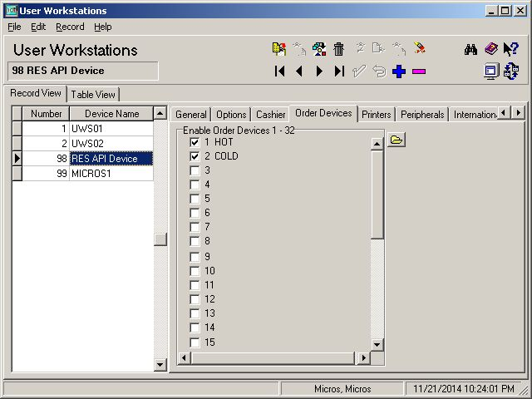532x399 pixels.
Task: Open the purple help book icon
Action: (x=491, y=49)
